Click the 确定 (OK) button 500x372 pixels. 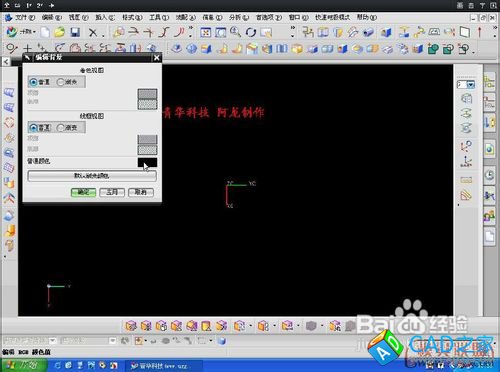(83, 192)
